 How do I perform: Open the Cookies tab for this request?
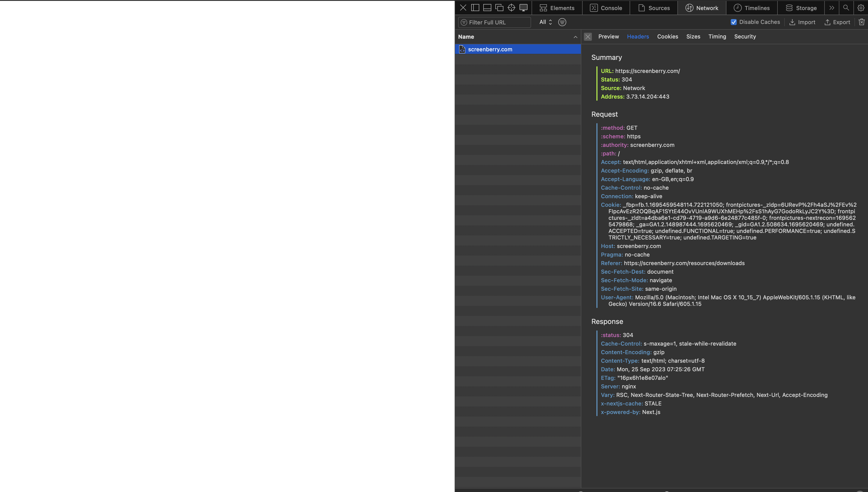668,36
